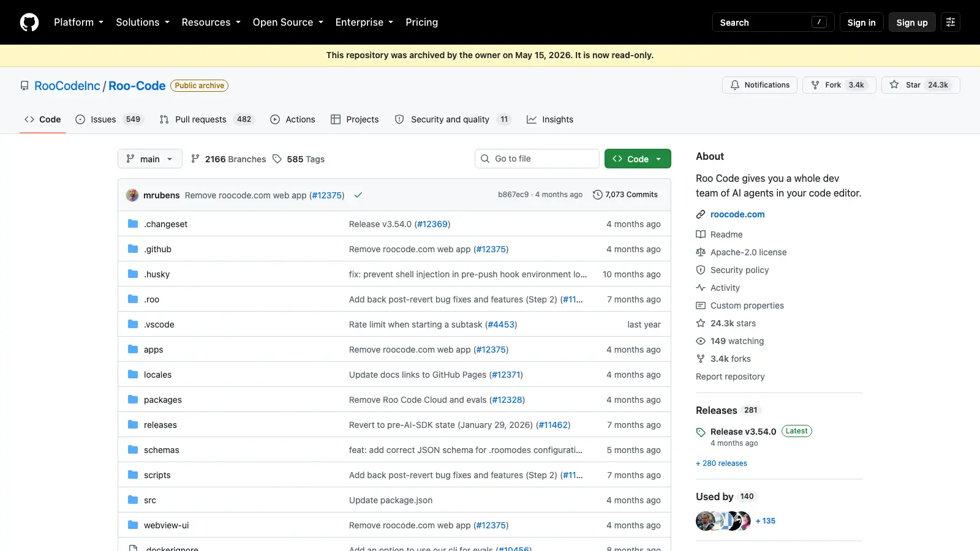Image resolution: width=980 pixels, height=551 pixels.
Task: Click the folder icon for .husky
Action: click(x=133, y=274)
